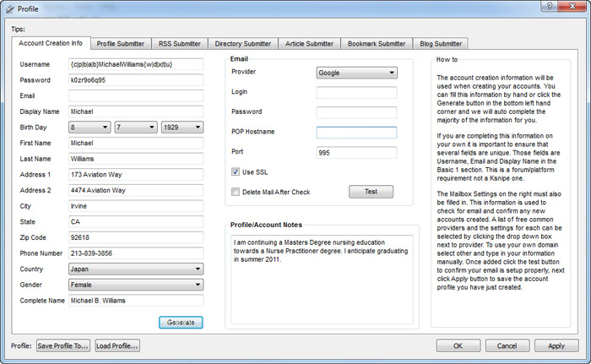Click the State field containing CA

(x=136, y=222)
